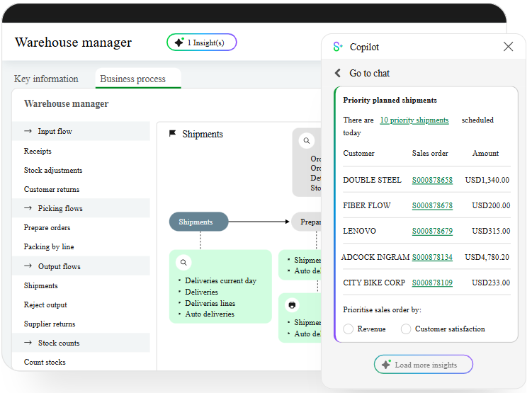Click the search icon in the gray card
Screen dimensions: 532x393
[x=306, y=141]
